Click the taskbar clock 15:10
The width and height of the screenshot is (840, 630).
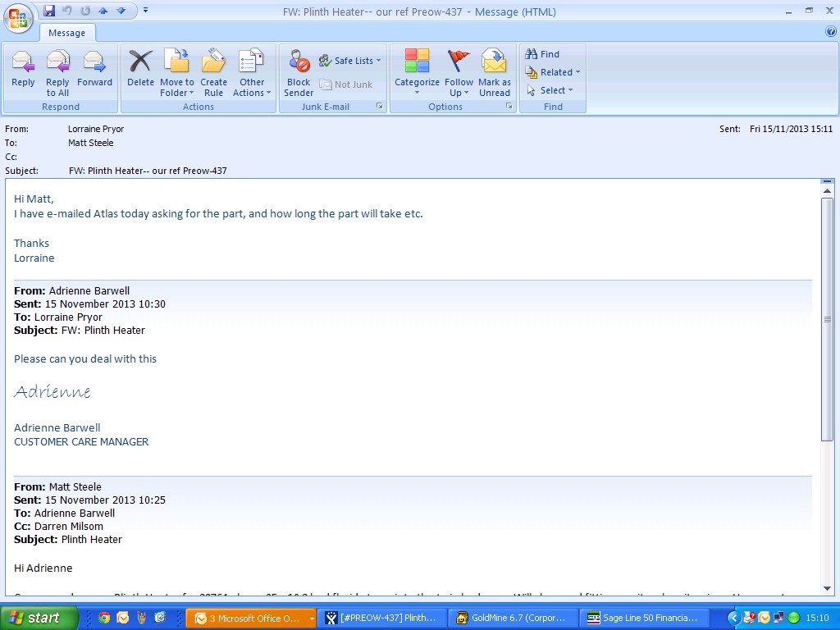click(x=818, y=619)
